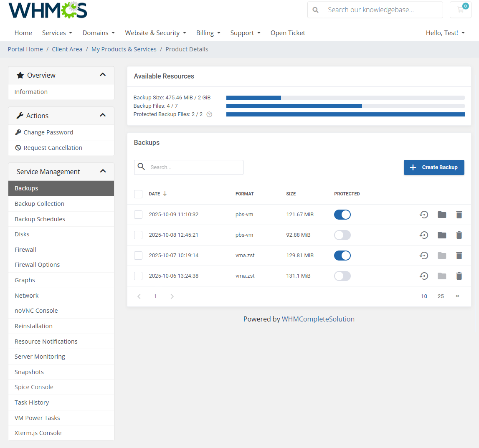Image resolution: width=479 pixels, height=448 pixels.
Task: Delete the 2025-10-07 vma.zst backup
Action: click(x=459, y=255)
